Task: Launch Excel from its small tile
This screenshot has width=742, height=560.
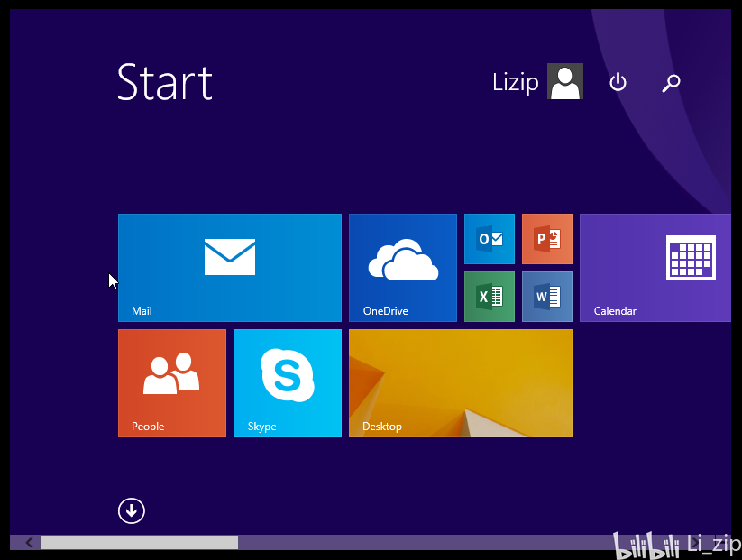Action: click(490, 297)
